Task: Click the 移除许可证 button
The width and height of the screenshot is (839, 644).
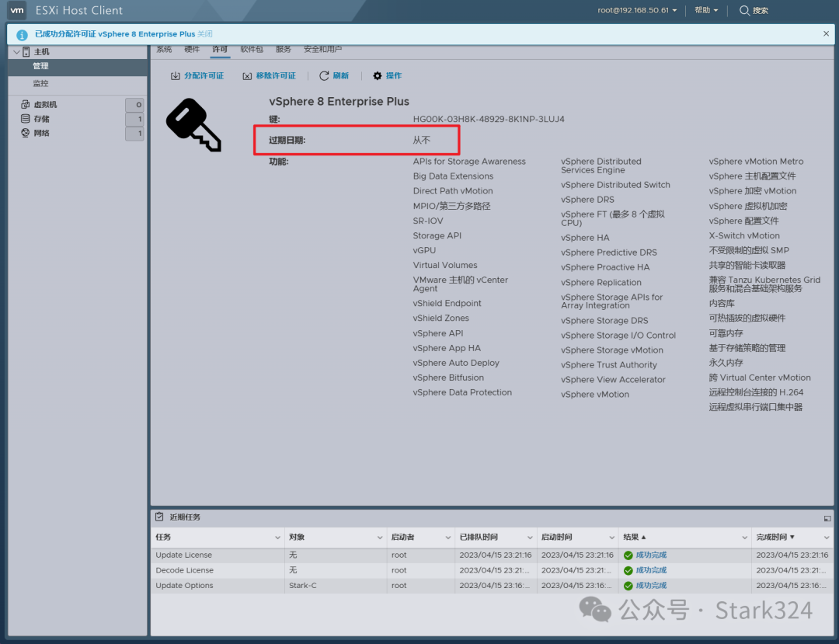Action: (269, 76)
